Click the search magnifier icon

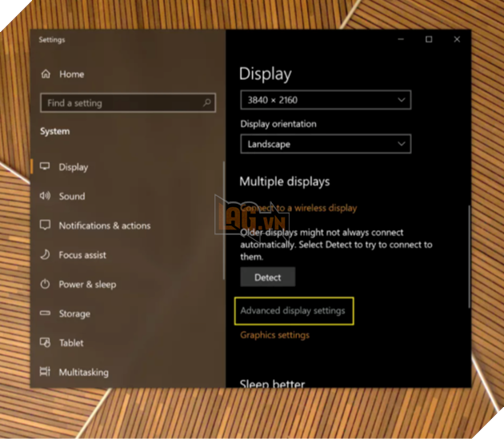[x=207, y=103]
